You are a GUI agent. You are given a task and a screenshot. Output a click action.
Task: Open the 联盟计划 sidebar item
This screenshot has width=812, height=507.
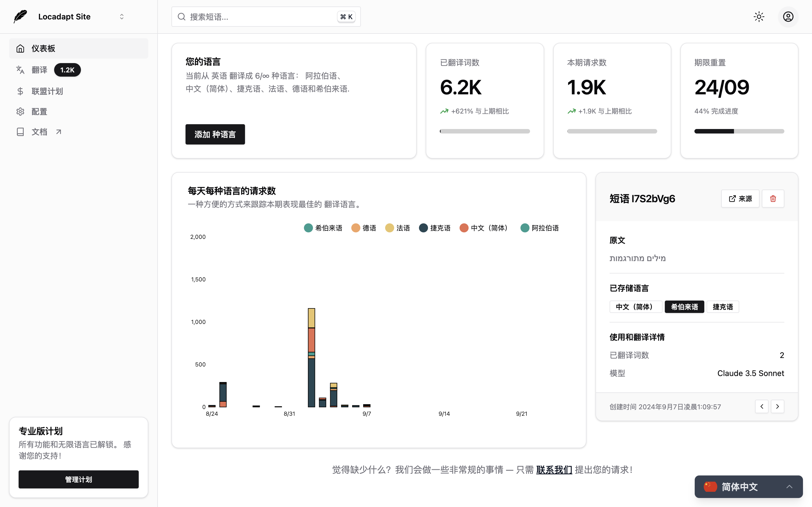click(x=47, y=91)
